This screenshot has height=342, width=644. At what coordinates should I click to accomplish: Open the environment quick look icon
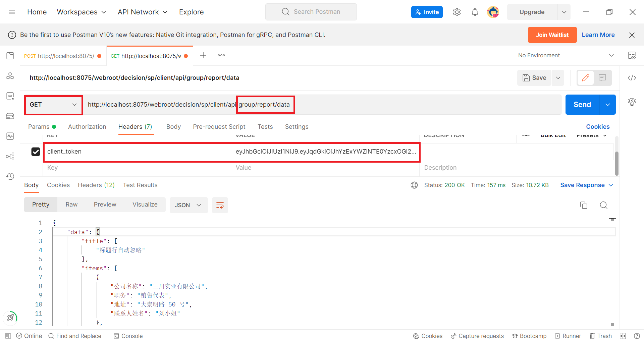632,56
